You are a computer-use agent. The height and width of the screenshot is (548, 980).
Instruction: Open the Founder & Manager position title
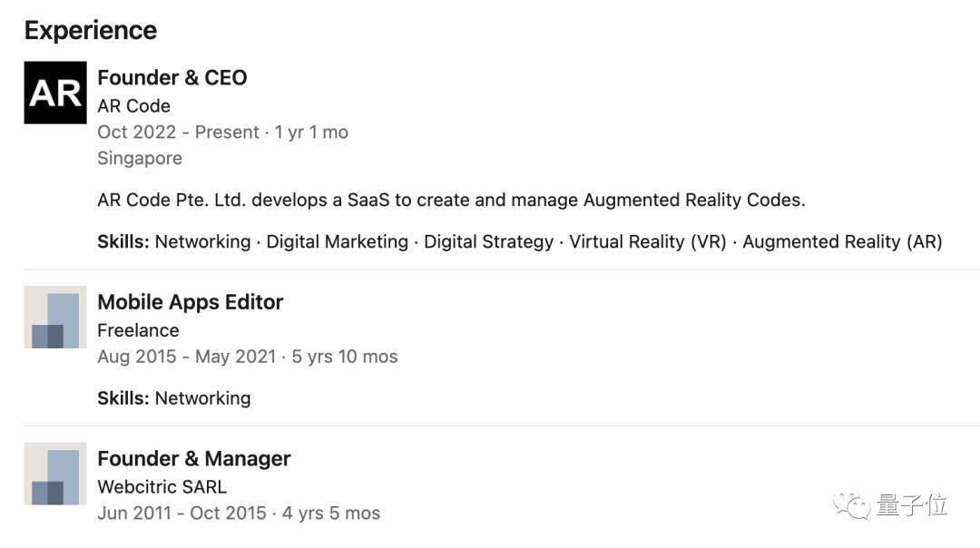(193, 459)
